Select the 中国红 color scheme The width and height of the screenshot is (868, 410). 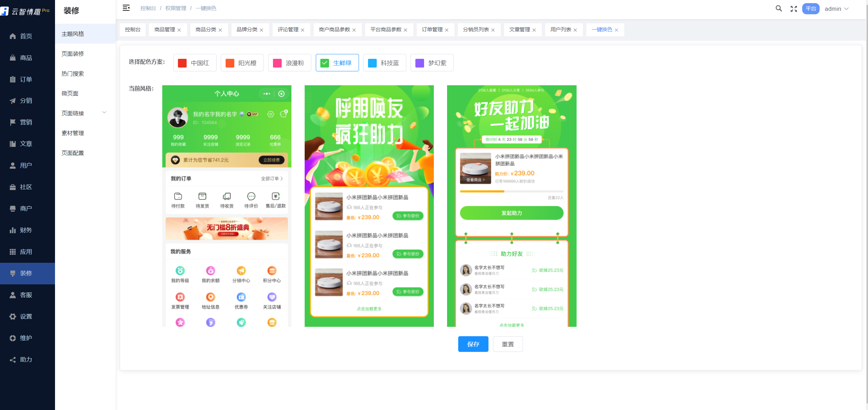pos(195,63)
